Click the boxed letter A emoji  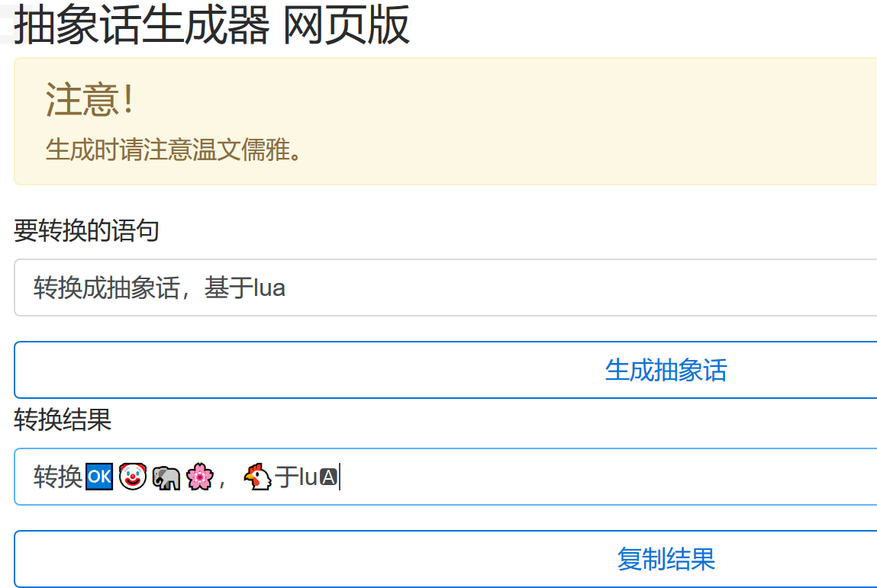328,477
